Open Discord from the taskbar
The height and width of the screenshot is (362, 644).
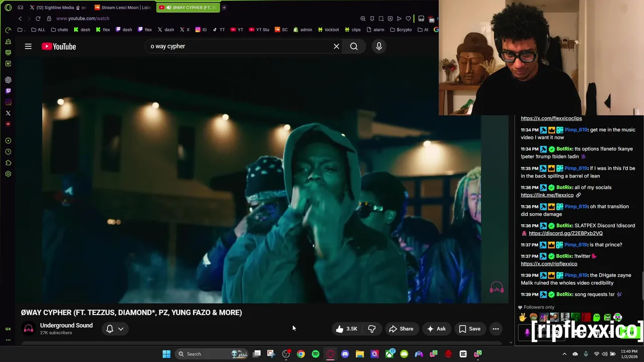(x=345, y=354)
